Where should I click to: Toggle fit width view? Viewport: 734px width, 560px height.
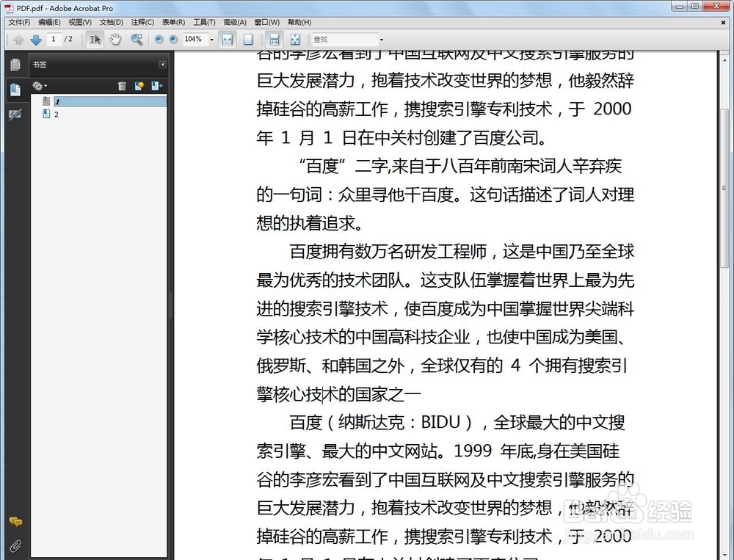tap(228, 40)
